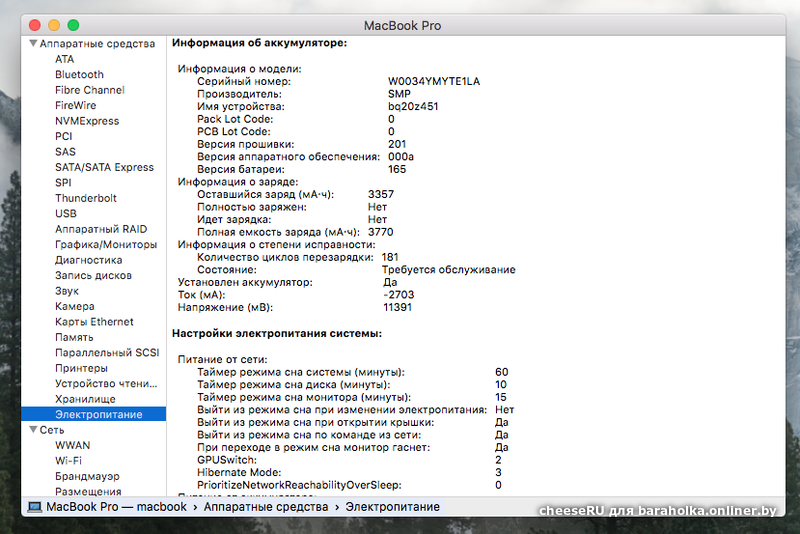800x534 pixels.
Task: Select Хранилище in the sidebar
Action: [x=85, y=399]
